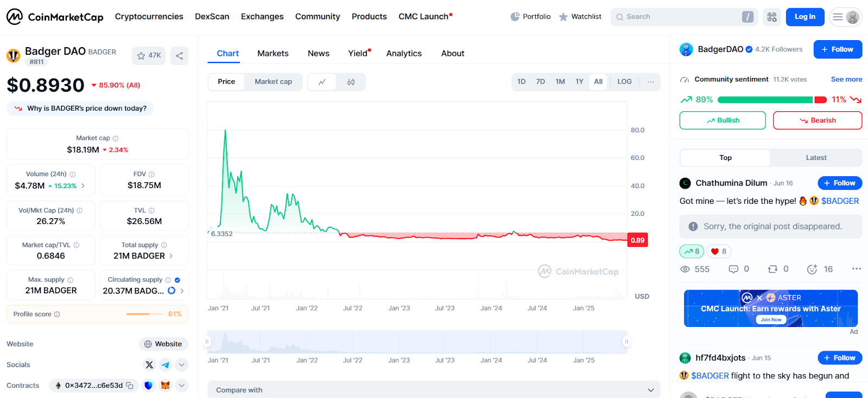Click the heart reaction with 8
The height and width of the screenshot is (398, 868).
click(x=718, y=252)
